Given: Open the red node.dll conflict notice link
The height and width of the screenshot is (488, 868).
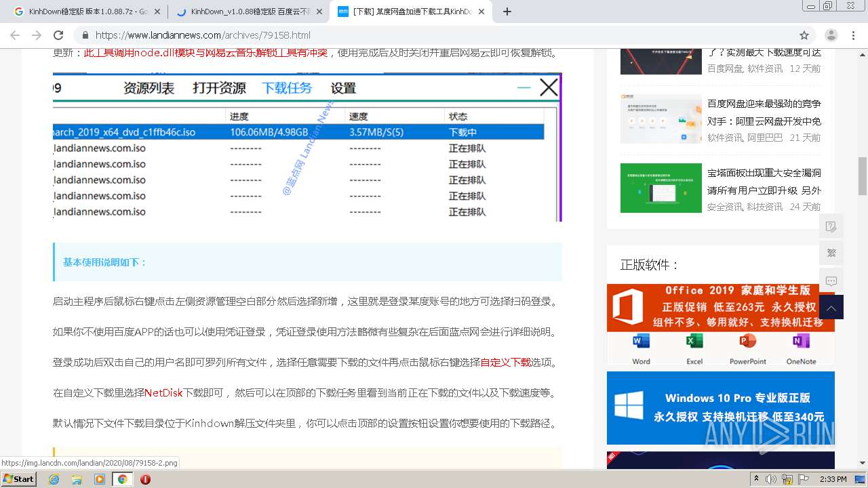Looking at the screenshot, I should (205, 52).
